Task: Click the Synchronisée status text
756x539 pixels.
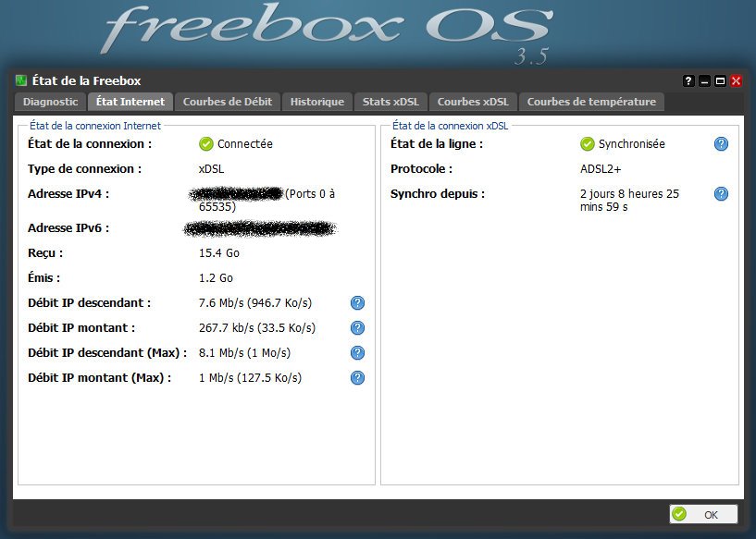Action: tap(632, 144)
